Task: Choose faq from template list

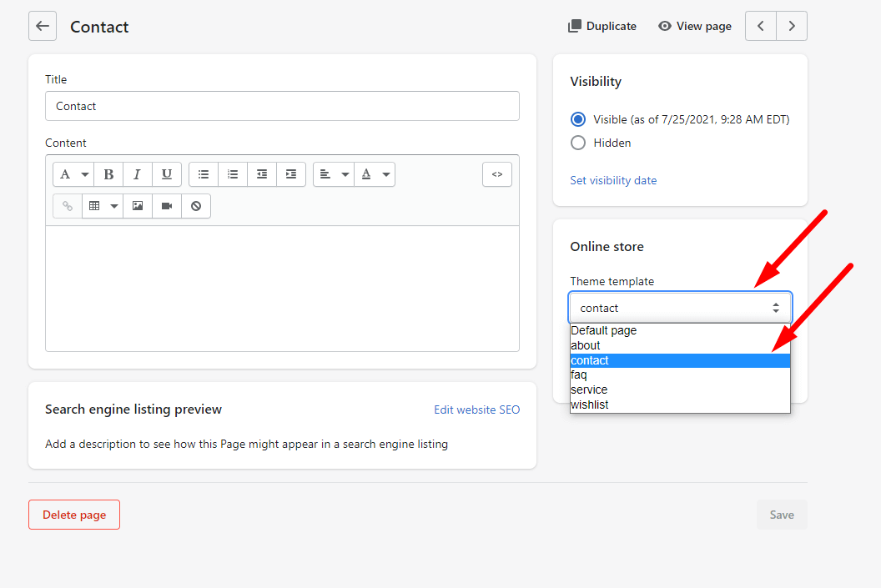Action: click(x=579, y=375)
